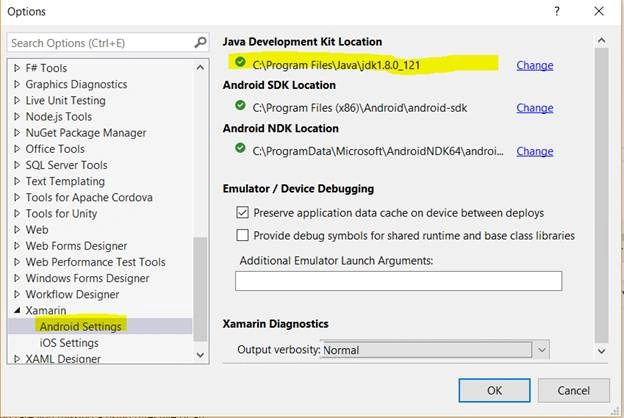624x418 pixels.
Task: Enable debug symbols for shared runtime checkbox
Action: [x=242, y=235]
